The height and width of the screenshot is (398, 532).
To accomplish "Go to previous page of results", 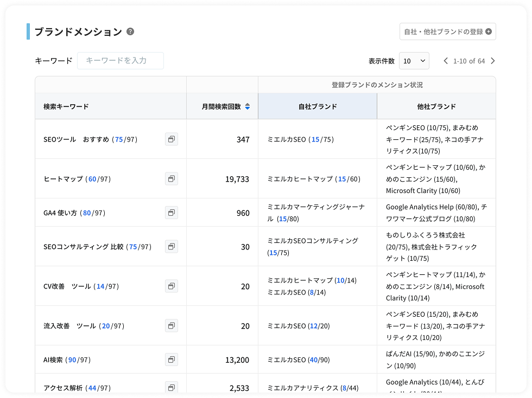I will 446,61.
